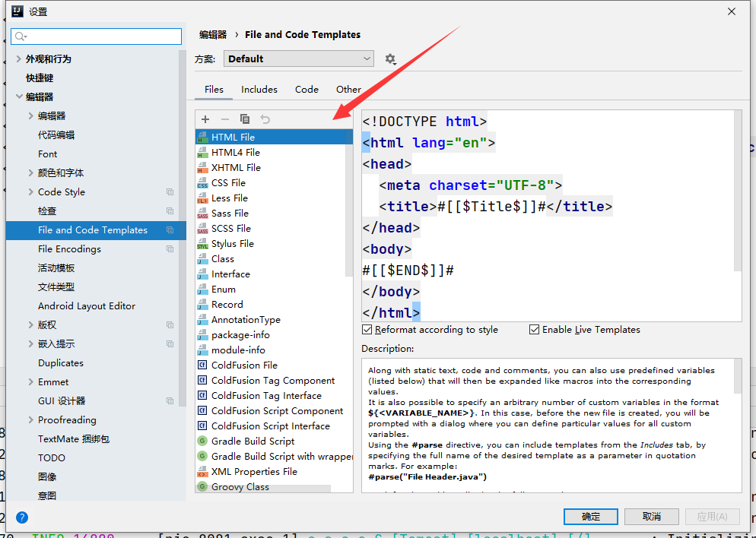Screen dimensions: 756x538
Task: Expand the 外观和行为 tree section
Action: tap(17, 59)
